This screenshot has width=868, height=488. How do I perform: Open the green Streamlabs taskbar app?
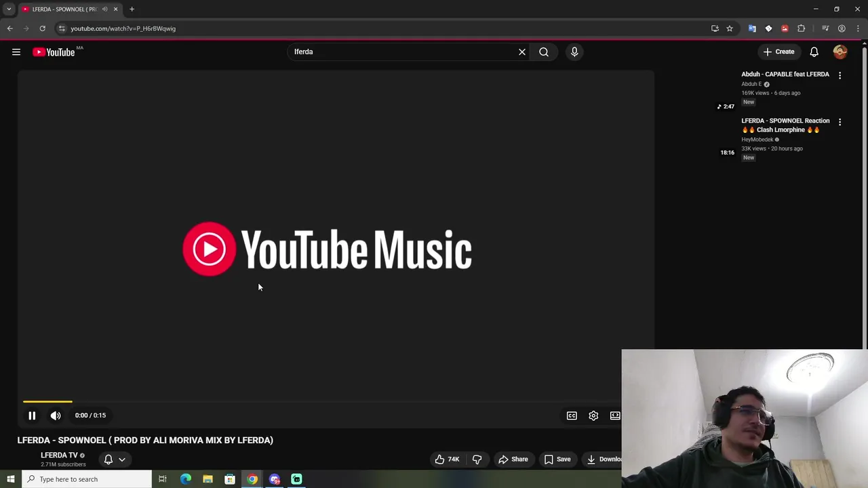click(296, 479)
